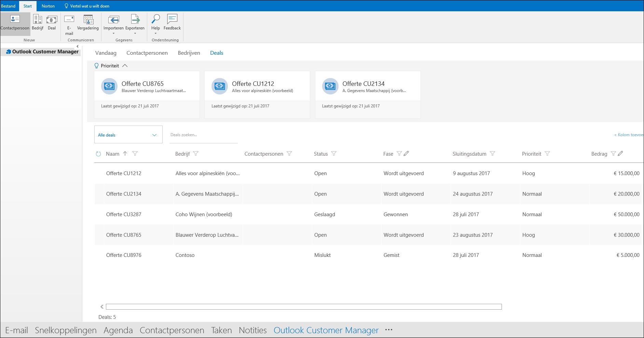Image resolution: width=644 pixels, height=338 pixels.
Task: Click the money icon on CU2134 card
Action: pos(330,86)
